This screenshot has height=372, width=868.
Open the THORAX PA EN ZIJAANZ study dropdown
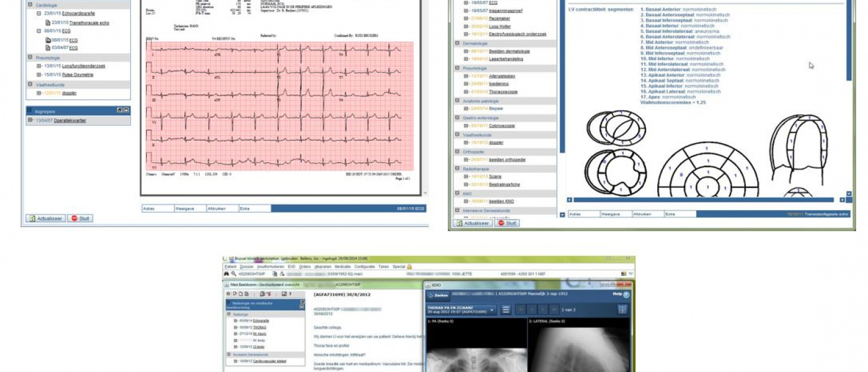492,309
